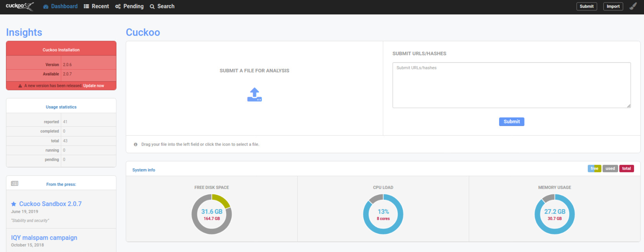This screenshot has width=644, height=252.
Task: Toggle the used legend badge
Action: (x=610, y=169)
